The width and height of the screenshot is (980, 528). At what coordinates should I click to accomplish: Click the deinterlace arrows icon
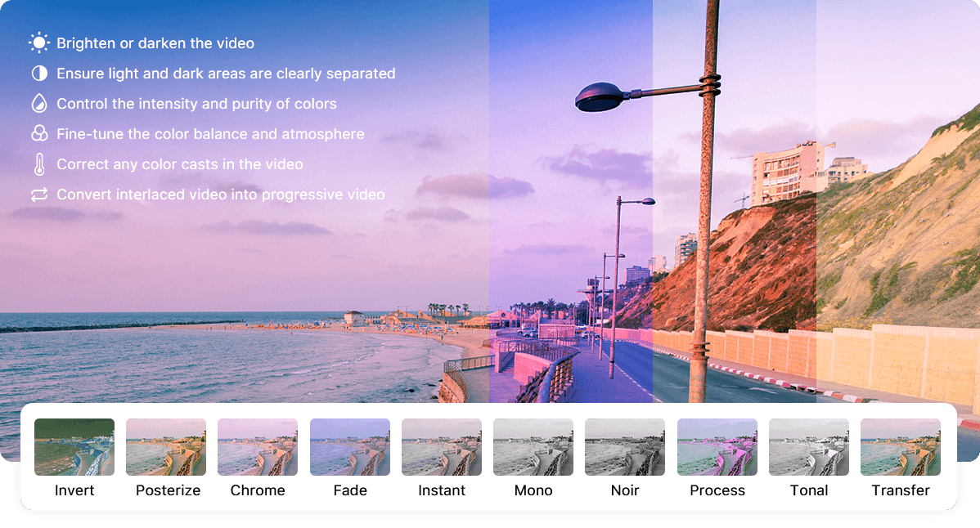[x=39, y=195]
